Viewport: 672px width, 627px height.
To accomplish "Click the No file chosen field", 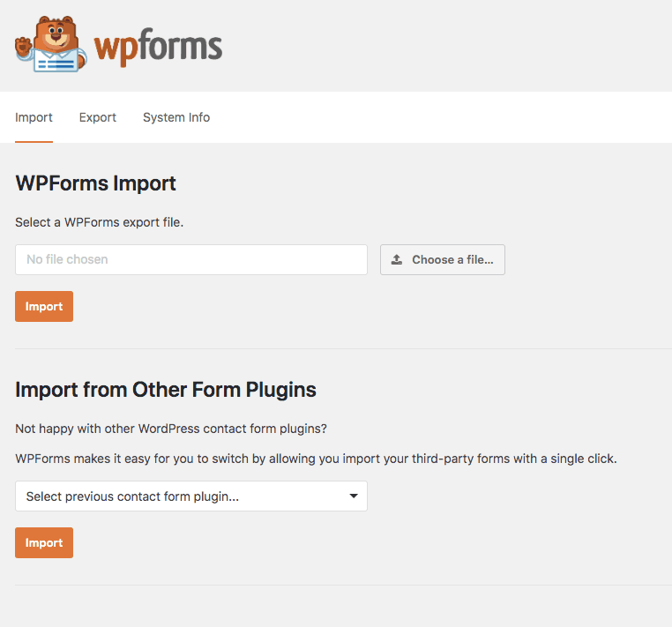I will coord(191,260).
